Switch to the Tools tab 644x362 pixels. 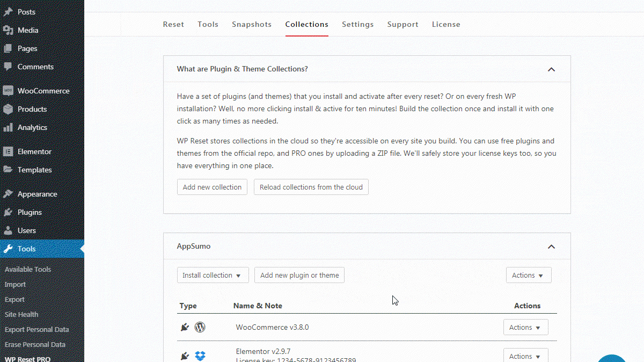208,24
